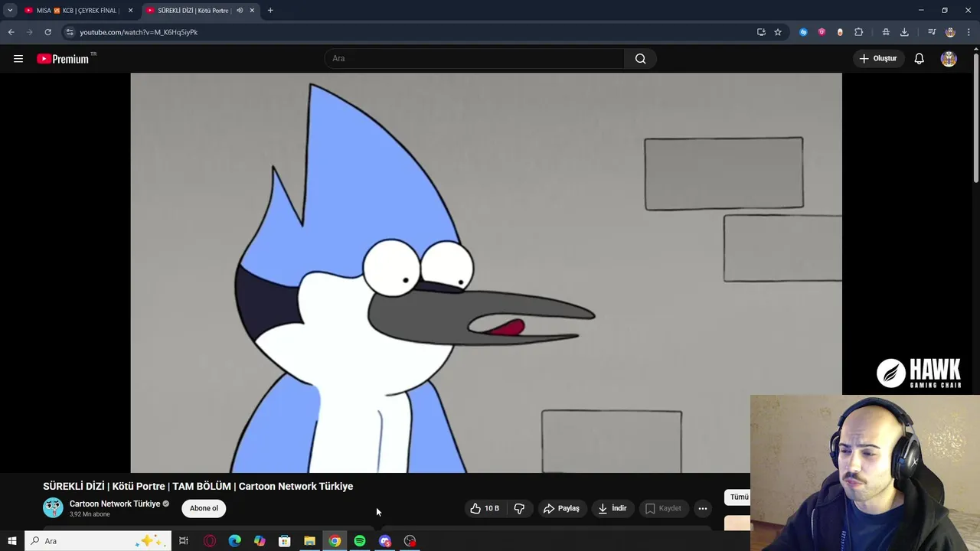Open File Explorer from the taskbar

tap(309, 541)
